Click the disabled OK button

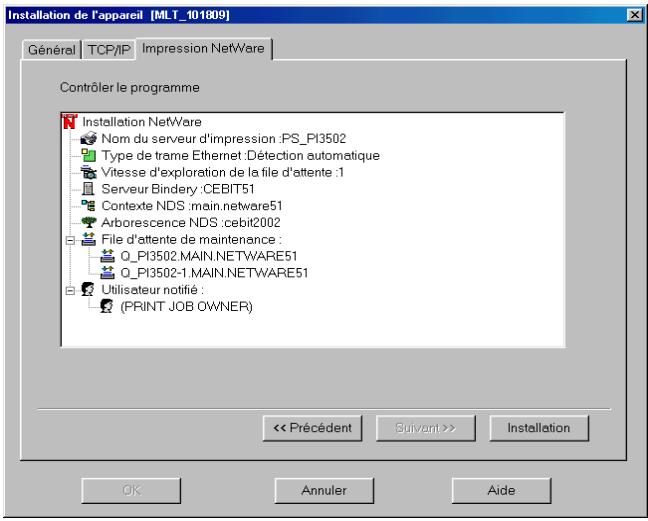point(131,490)
